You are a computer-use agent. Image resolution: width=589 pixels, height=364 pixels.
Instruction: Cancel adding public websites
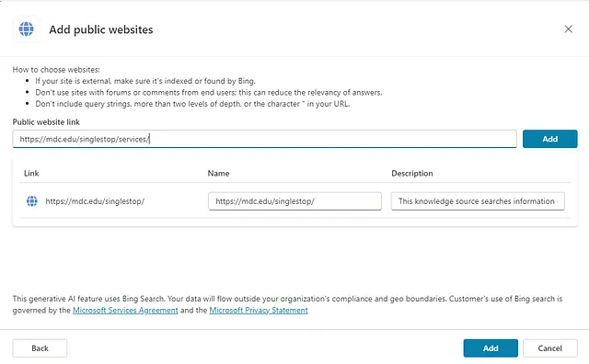[x=550, y=348]
